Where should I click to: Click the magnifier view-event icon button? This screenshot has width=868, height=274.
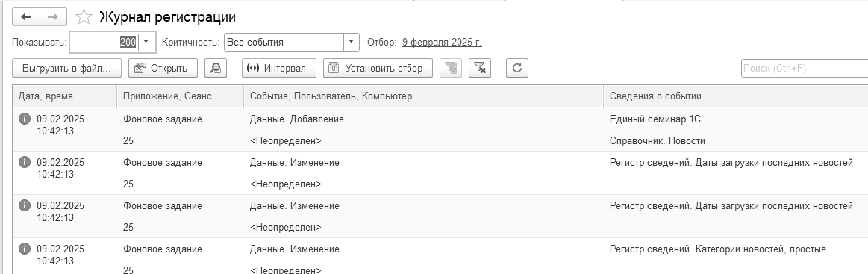click(216, 68)
